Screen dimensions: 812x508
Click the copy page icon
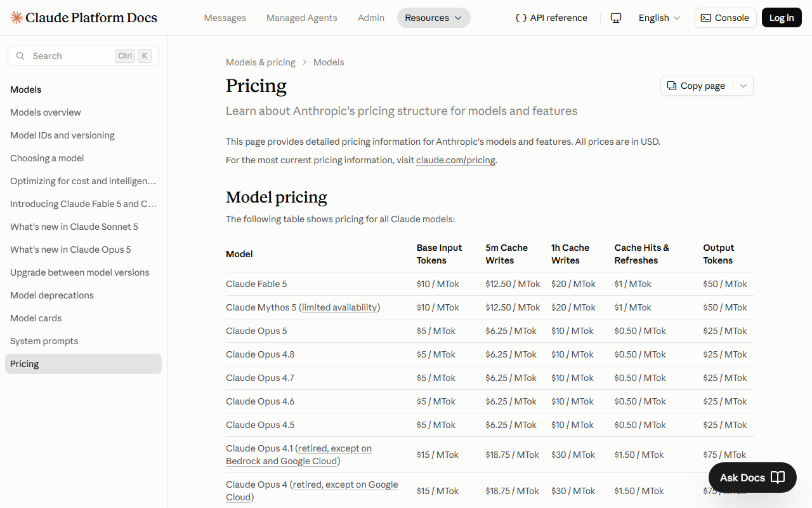[x=672, y=86]
